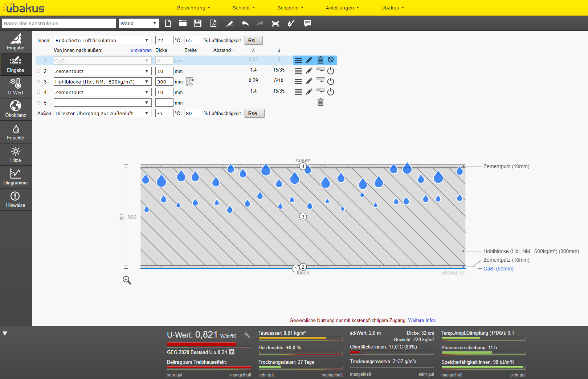Open the Anleitungen menu
This screenshot has width=588, height=379.
point(342,8)
